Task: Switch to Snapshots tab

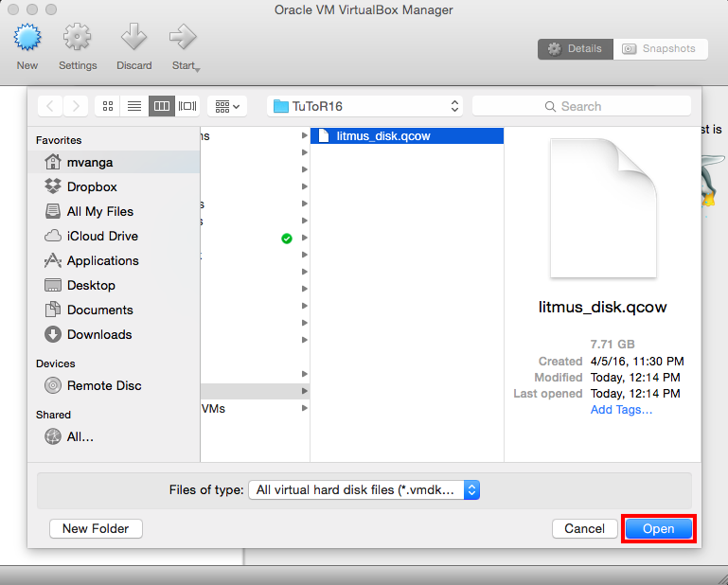Action: [x=661, y=49]
